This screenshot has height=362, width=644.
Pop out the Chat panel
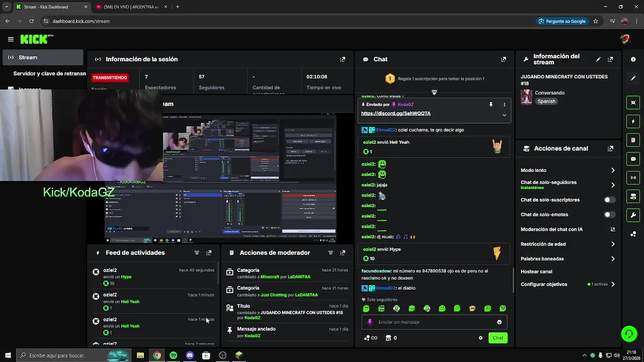tap(503, 59)
